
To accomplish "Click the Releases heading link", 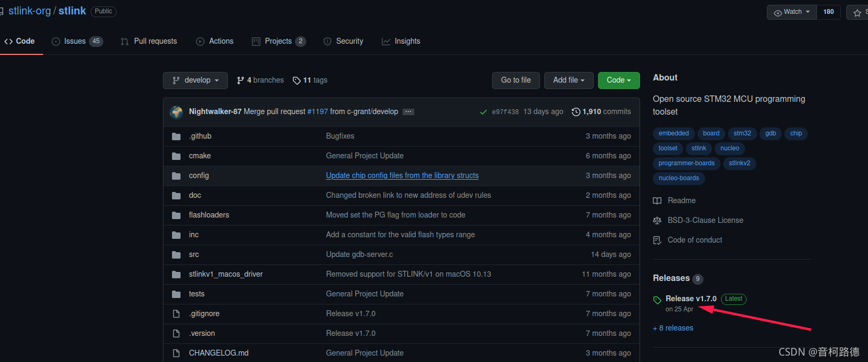I will 671,278.
